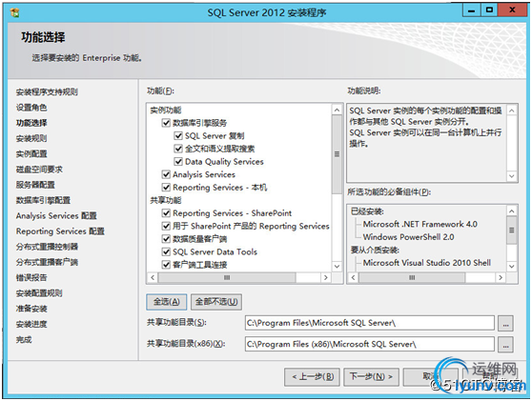Browse for 共享功能目录(S) folder
Image resolution: width=532 pixels, height=401 pixels.
pyautogui.click(x=505, y=323)
